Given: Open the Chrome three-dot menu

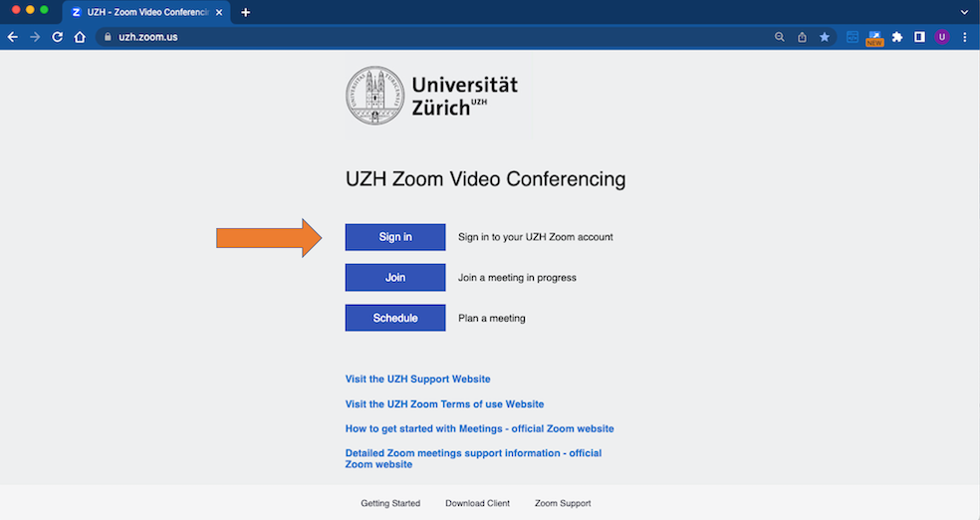Looking at the screenshot, I should coord(965,37).
